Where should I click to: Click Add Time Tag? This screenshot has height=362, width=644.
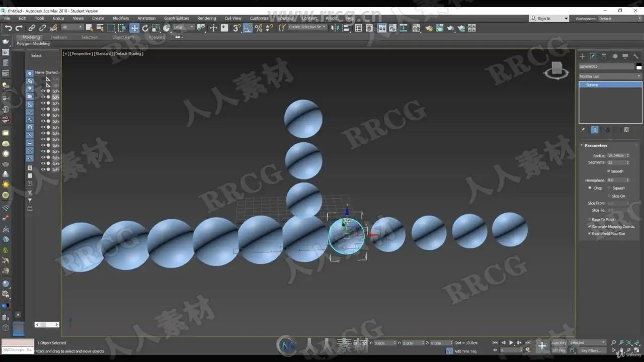click(x=465, y=351)
